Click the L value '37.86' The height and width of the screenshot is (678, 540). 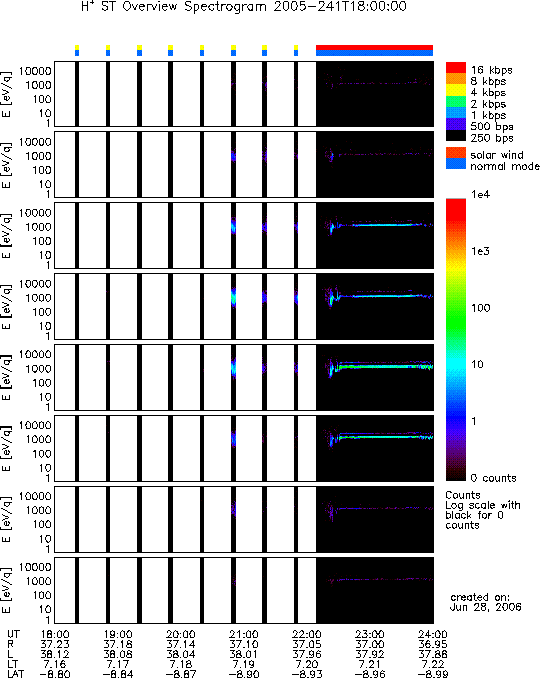pos(432,654)
